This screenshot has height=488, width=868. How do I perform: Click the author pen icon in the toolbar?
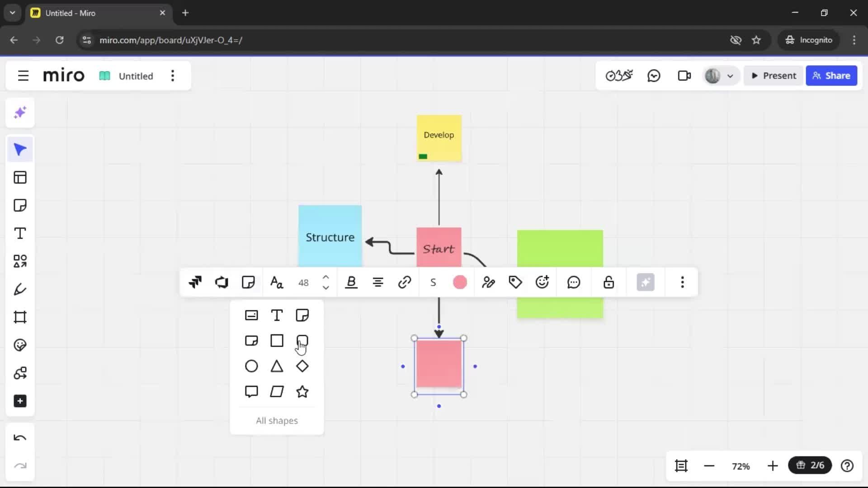coord(488,282)
